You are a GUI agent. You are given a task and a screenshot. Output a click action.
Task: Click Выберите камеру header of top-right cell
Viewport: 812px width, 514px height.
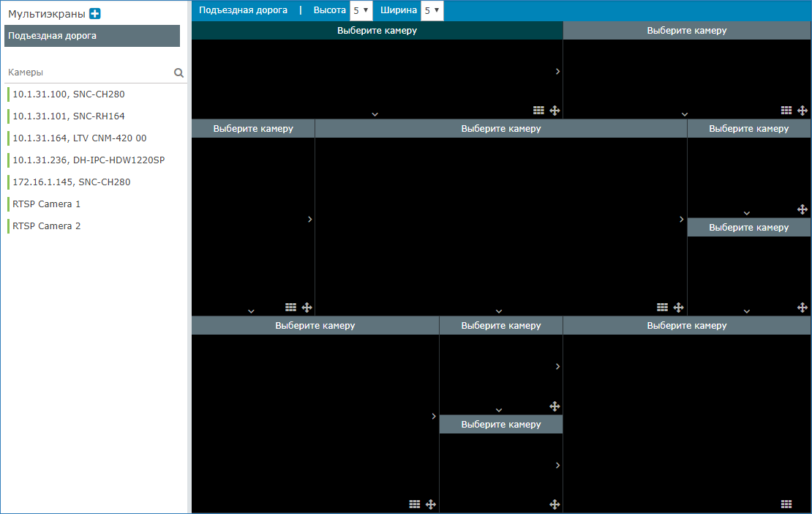pos(687,31)
